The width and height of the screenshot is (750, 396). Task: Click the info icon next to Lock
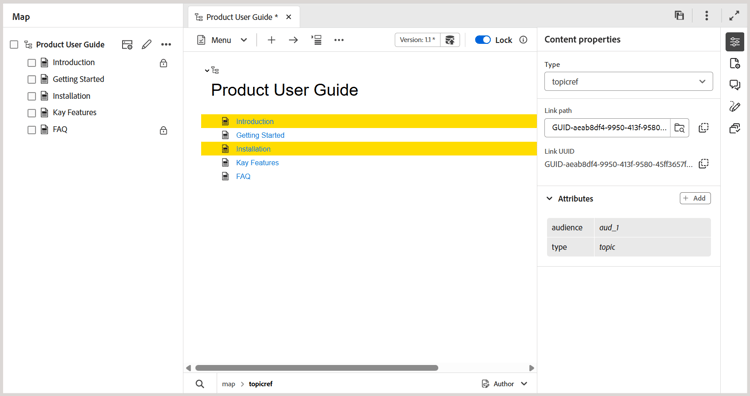pos(523,40)
